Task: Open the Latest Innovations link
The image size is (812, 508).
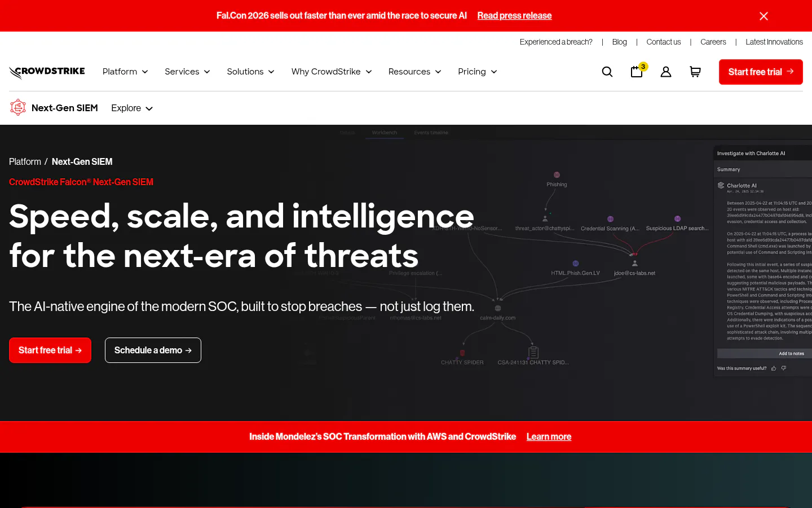Action: 774,42
